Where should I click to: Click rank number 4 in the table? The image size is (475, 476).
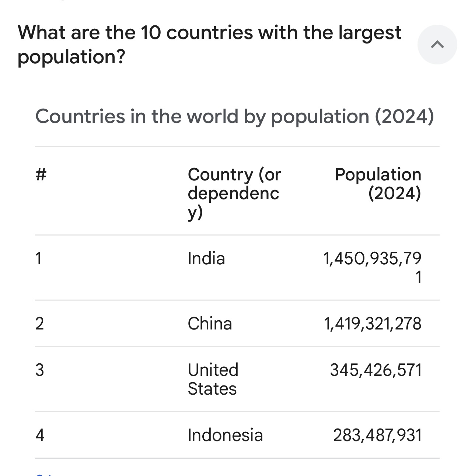click(x=40, y=435)
